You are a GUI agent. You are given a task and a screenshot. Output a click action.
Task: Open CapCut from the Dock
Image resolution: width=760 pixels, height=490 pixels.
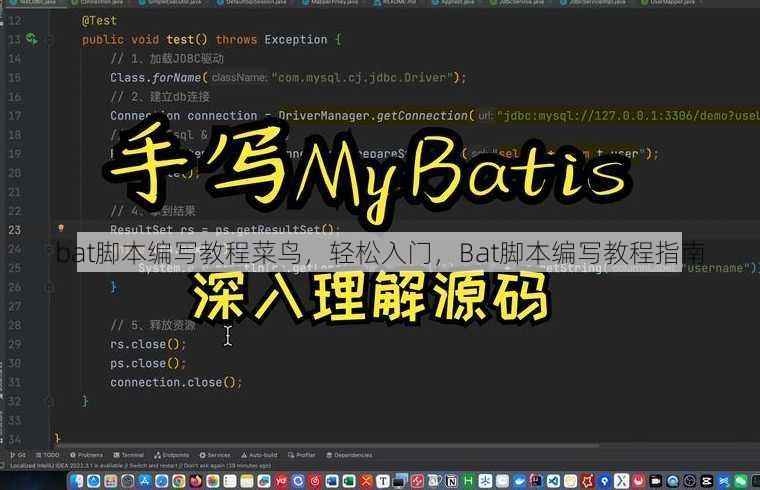[706, 481]
